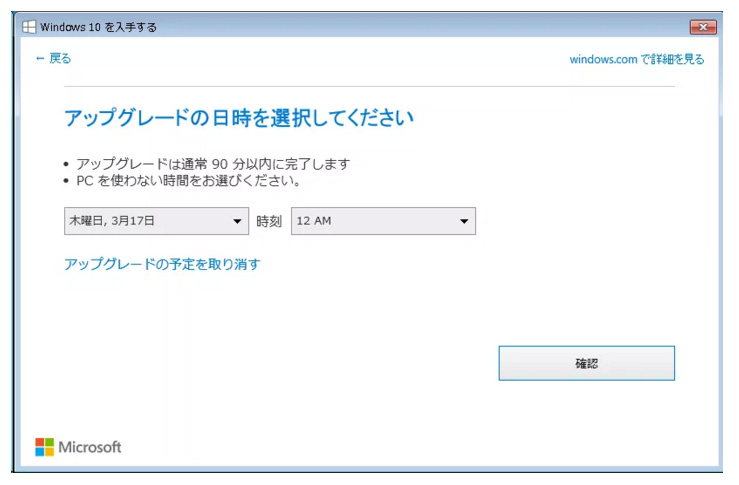Screen dimensions: 739x485
Task: Click the text PC を使わない時間をお選びください。
Action: pos(189,181)
